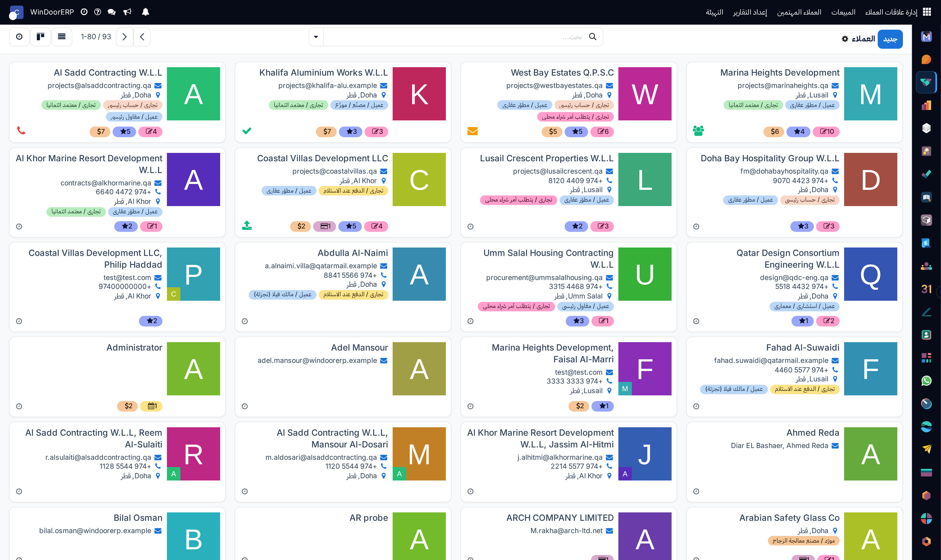Open the CRM handshake sidebar app
This screenshot has height=560, width=941.
point(926,82)
